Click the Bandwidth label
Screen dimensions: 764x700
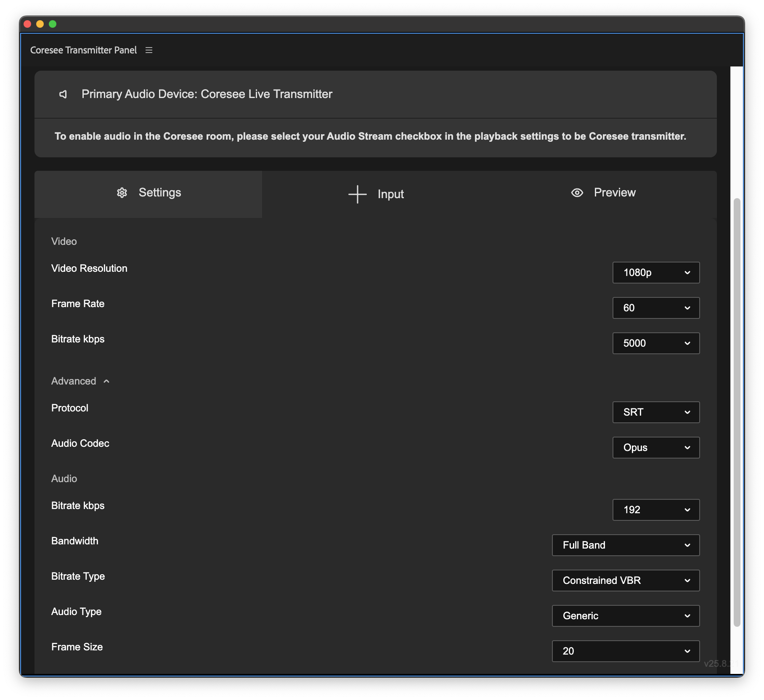[x=75, y=541]
